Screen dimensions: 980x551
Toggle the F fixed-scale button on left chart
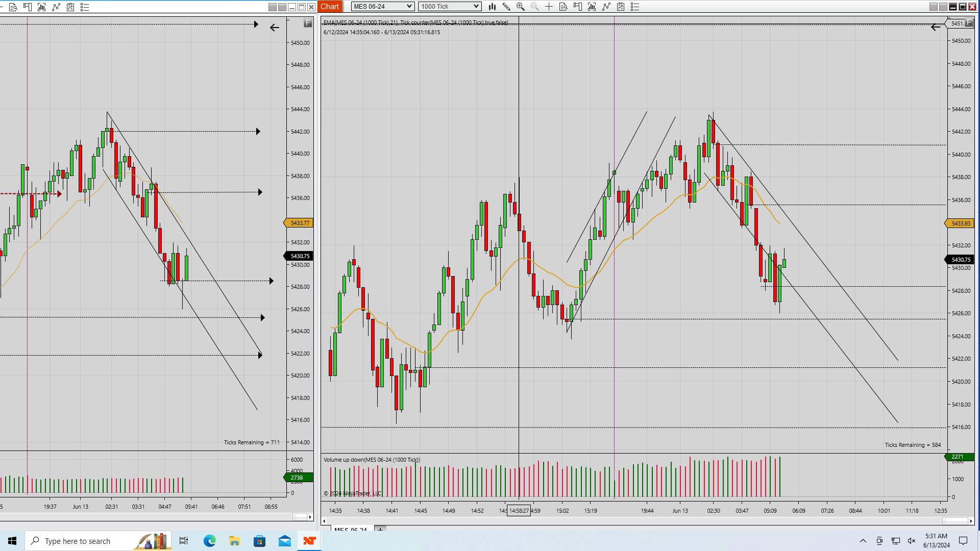point(308,22)
